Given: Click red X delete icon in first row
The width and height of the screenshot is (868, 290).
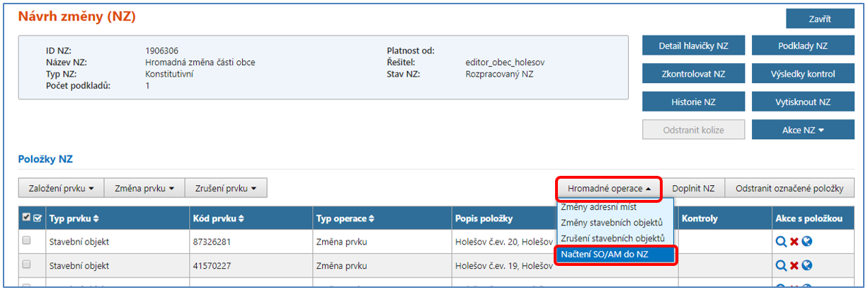Looking at the screenshot, I should click(x=794, y=242).
